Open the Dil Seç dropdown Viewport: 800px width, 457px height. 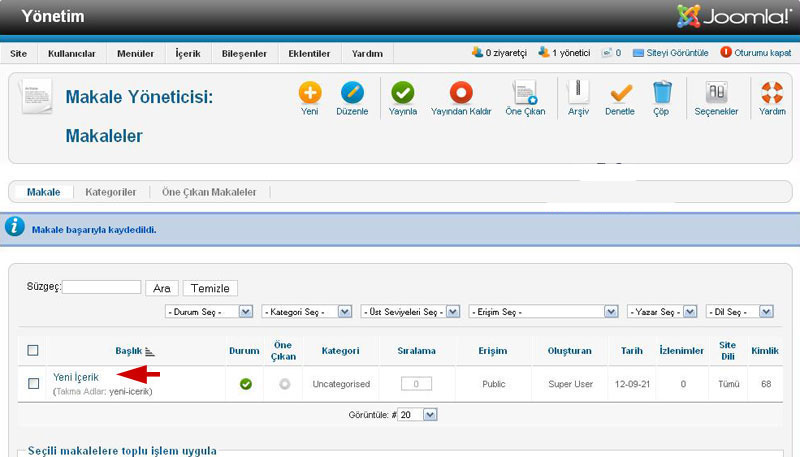[x=740, y=312]
